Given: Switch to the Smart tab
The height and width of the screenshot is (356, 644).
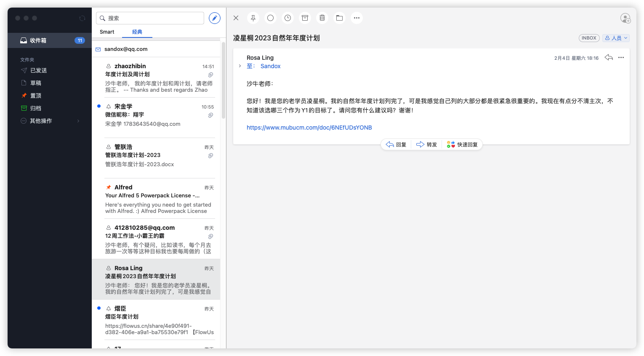Looking at the screenshot, I should tap(107, 32).
